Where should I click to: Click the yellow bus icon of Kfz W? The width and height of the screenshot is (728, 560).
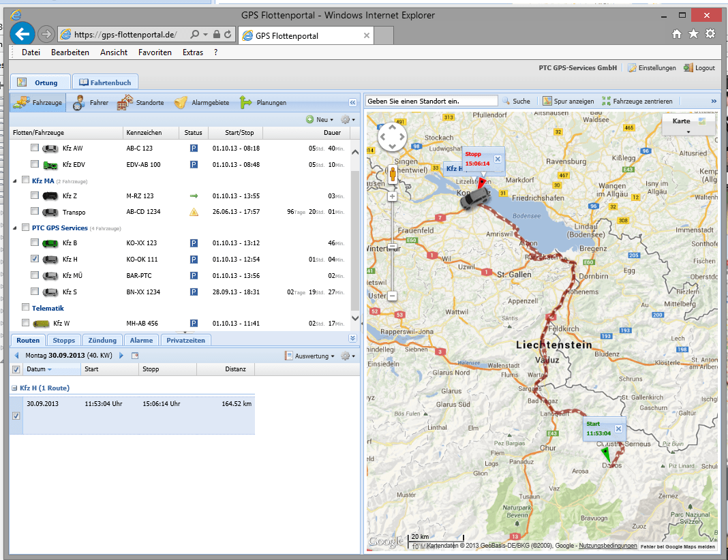coord(42,324)
